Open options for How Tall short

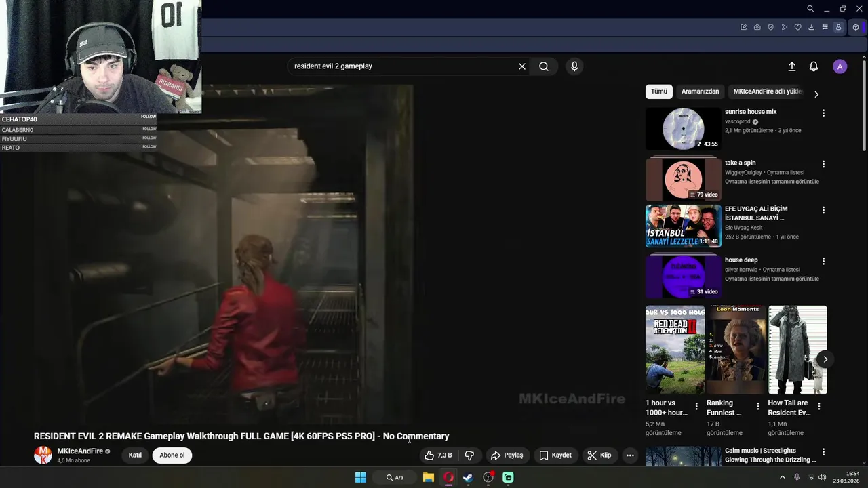click(818, 407)
